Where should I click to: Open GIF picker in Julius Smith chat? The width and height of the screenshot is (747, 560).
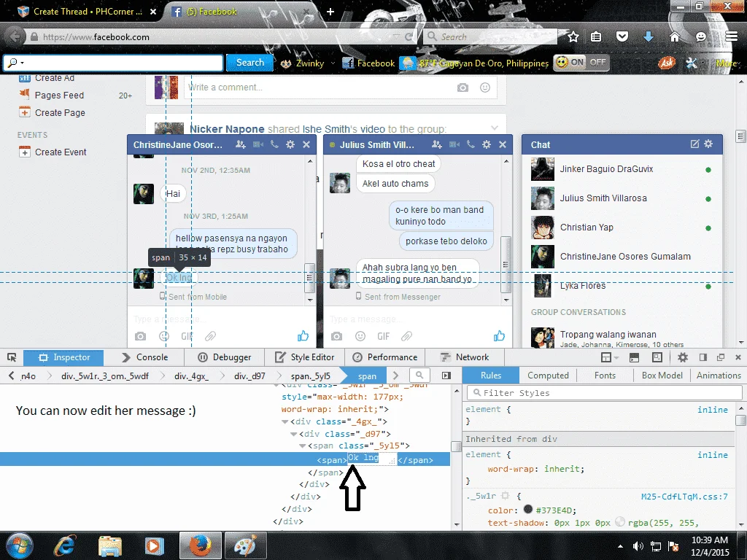(x=384, y=336)
